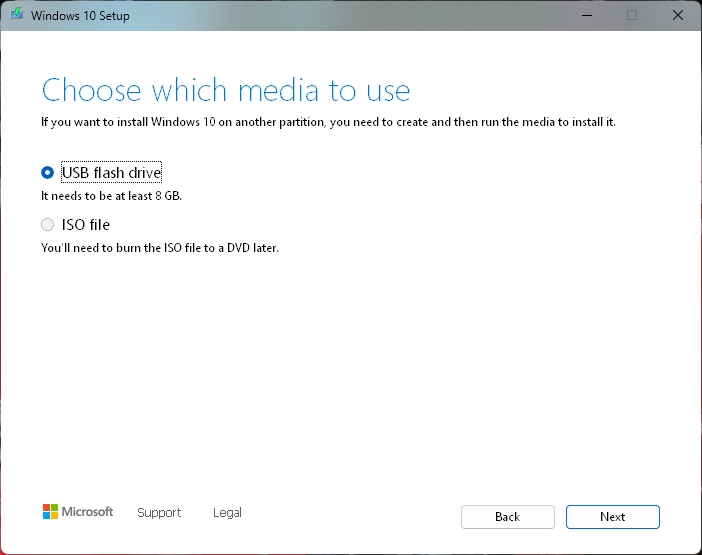Image resolution: width=702 pixels, height=555 pixels.
Task: Click the "Windows 10 Setup" title text
Action: [x=80, y=16]
